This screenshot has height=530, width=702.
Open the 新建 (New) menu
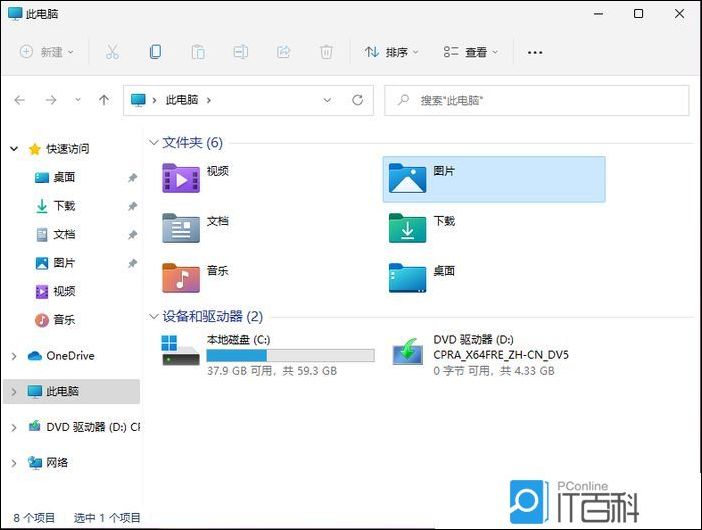[x=47, y=52]
